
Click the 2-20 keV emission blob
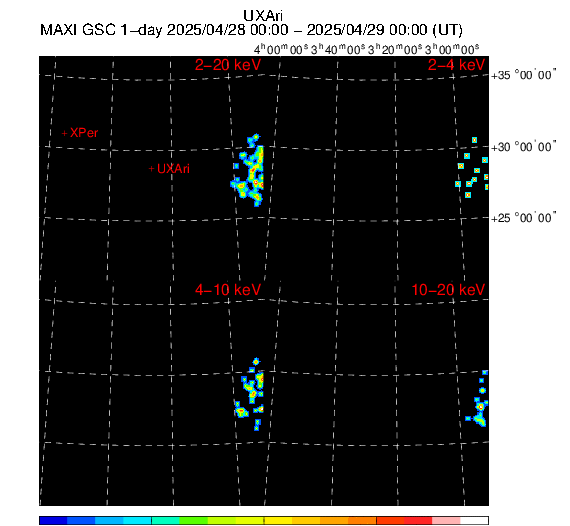(x=248, y=170)
